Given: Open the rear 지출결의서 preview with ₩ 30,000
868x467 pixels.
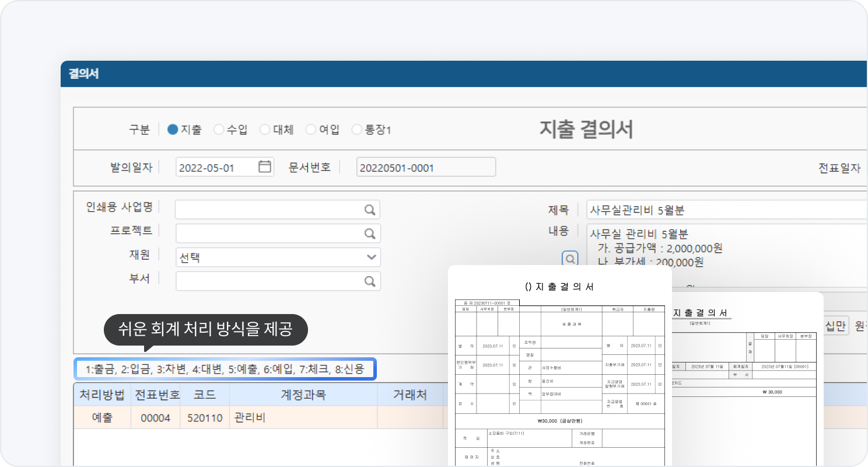Looking at the screenshot, I should coord(748,379).
